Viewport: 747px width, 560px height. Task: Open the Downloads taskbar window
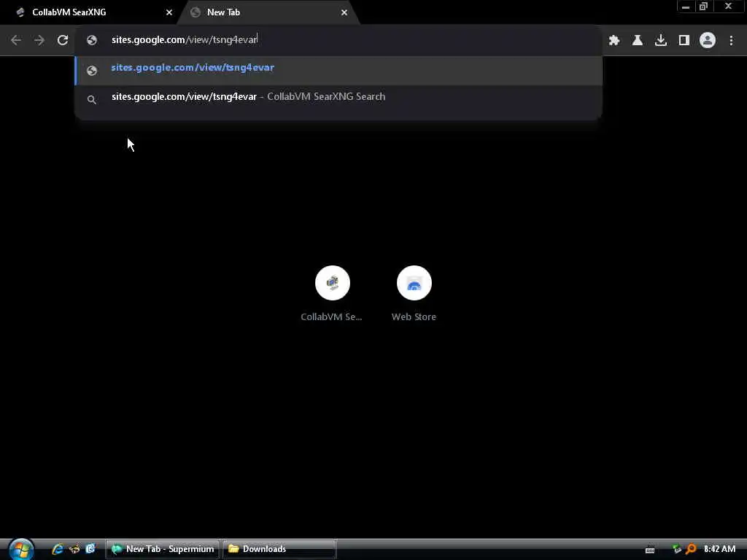pyautogui.click(x=279, y=549)
